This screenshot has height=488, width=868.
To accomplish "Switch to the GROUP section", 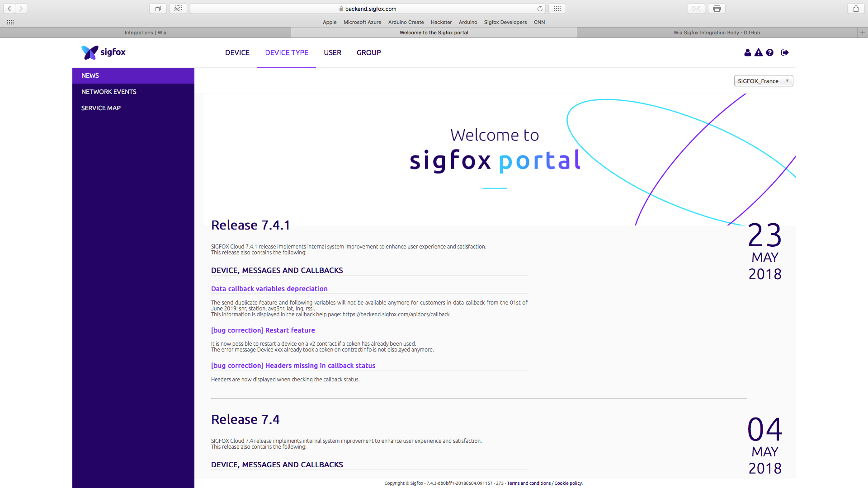I will point(368,52).
